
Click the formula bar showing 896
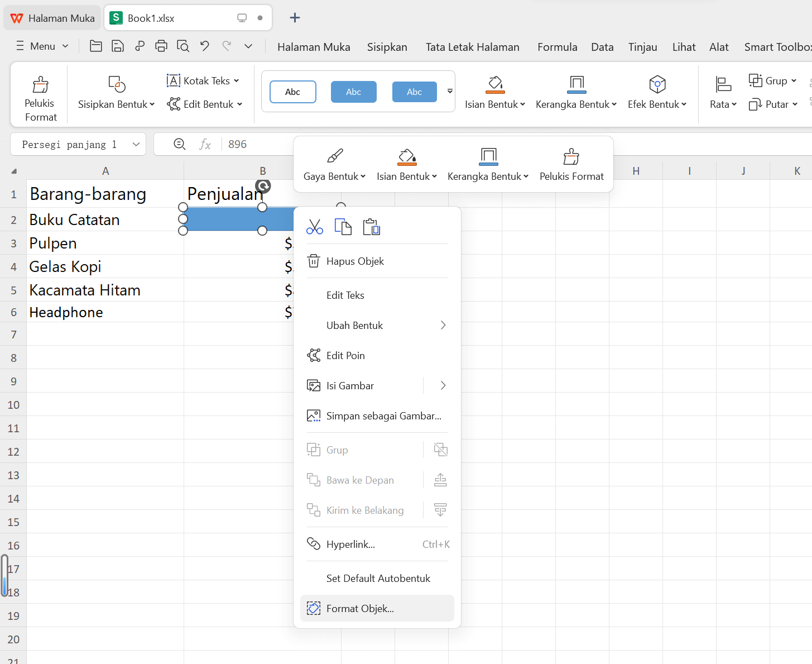point(238,144)
